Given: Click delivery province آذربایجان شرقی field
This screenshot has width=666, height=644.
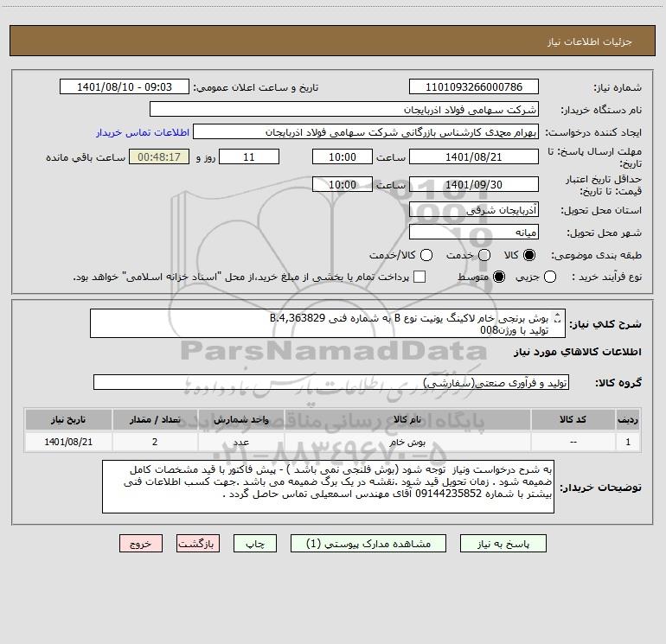Looking at the screenshot, I should pos(474,209).
